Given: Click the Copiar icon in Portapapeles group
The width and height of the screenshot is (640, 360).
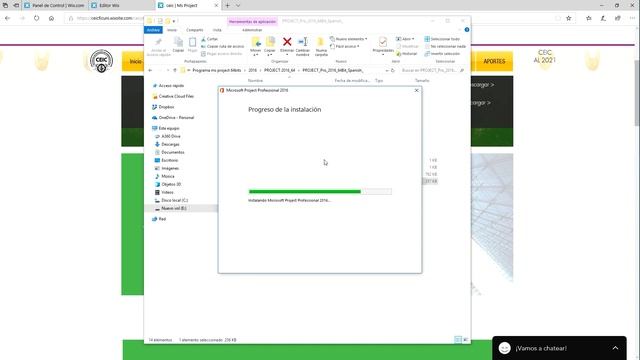Looking at the screenshot, I should (178, 42).
